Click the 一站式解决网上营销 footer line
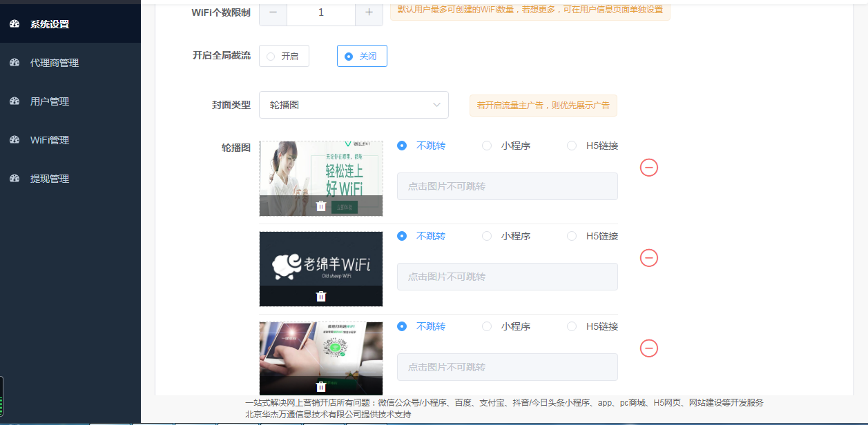 (x=504, y=402)
